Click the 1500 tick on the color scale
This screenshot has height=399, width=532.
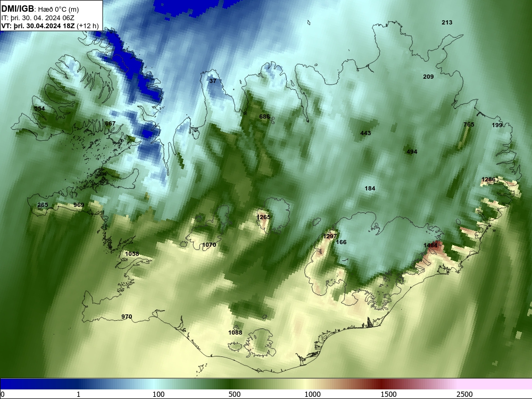click(388, 394)
